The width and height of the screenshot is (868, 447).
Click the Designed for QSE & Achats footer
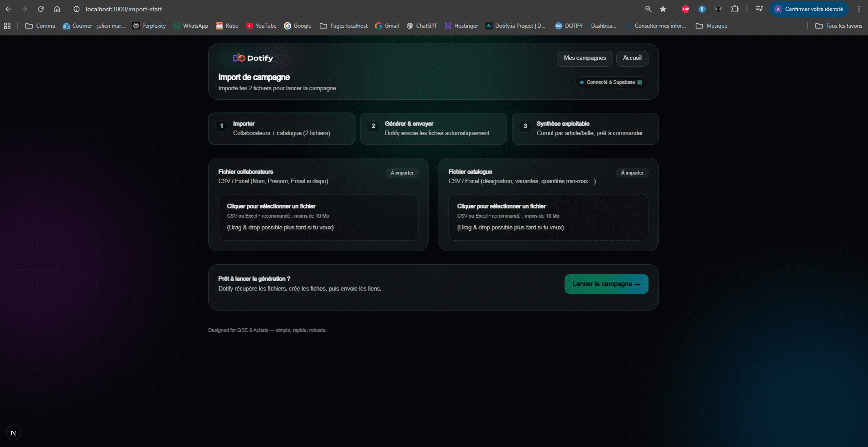click(x=267, y=330)
